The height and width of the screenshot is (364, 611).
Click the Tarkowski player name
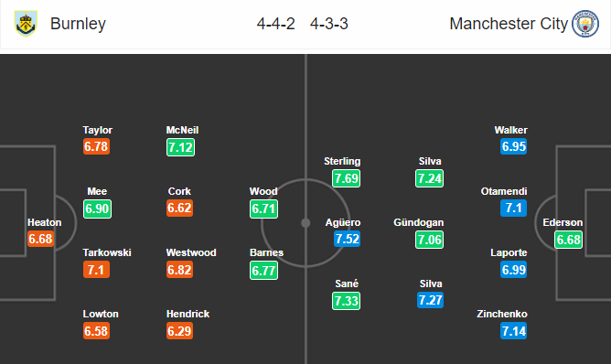tap(107, 252)
